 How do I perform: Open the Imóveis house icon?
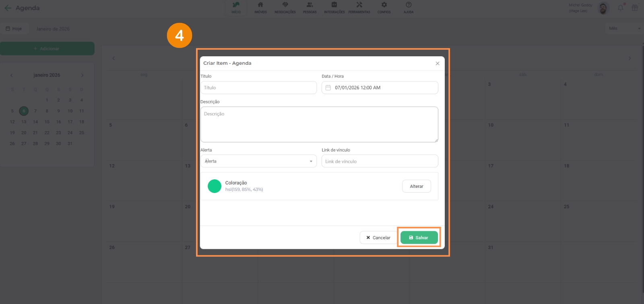[x=260, y=5]
